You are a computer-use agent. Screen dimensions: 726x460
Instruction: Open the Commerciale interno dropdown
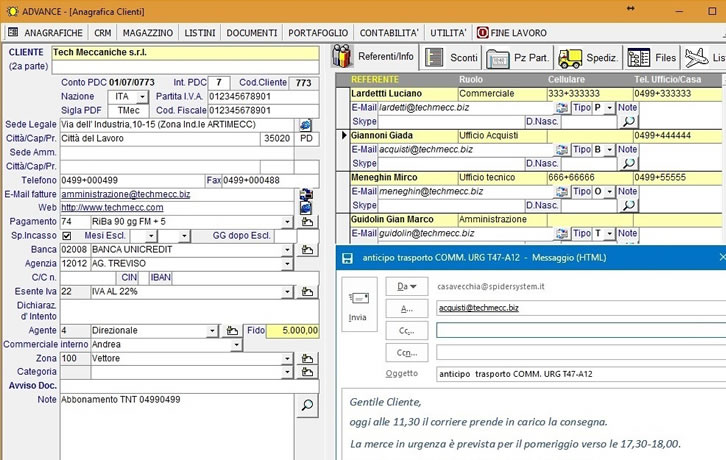(236, 344)
